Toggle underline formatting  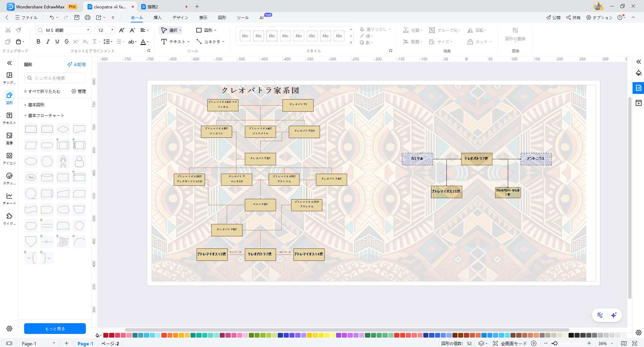[57, 42]
